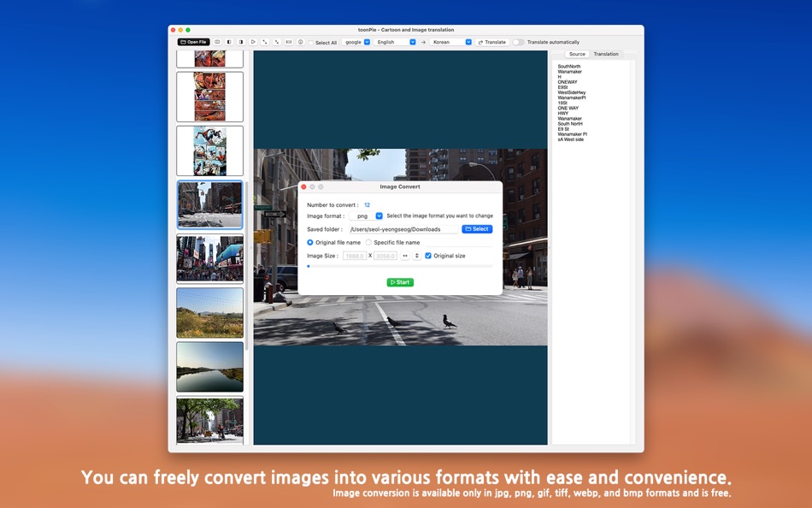The image size is (812, 508).
Task: Select the Original file name radio button
Action: [309, 243]
